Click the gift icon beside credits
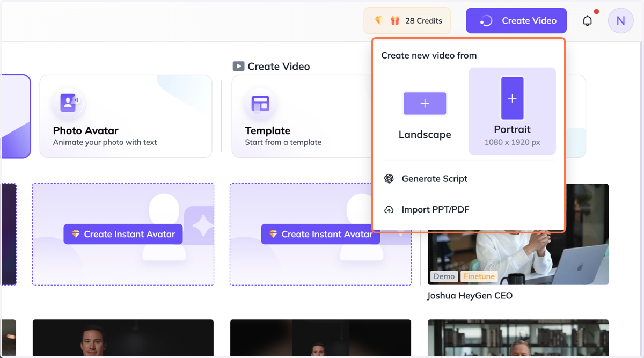This screenshot has width=644, height=358. [395, 21]
